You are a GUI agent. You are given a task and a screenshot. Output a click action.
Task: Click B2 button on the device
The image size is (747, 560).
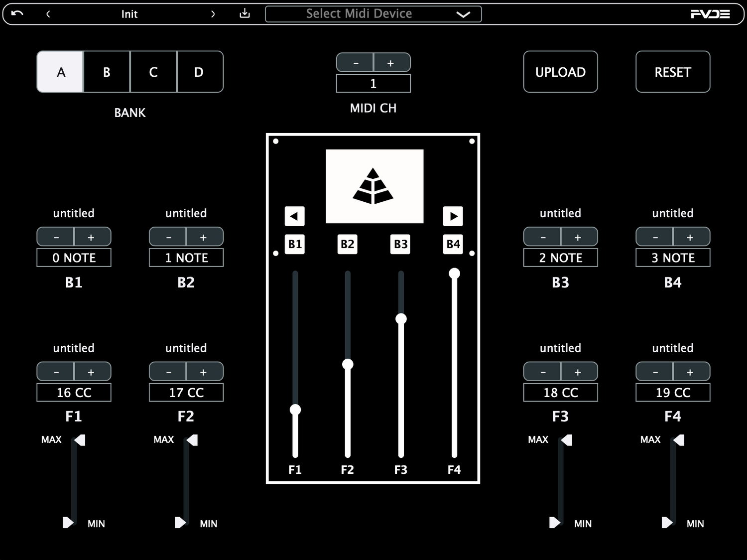coord(348,244)
